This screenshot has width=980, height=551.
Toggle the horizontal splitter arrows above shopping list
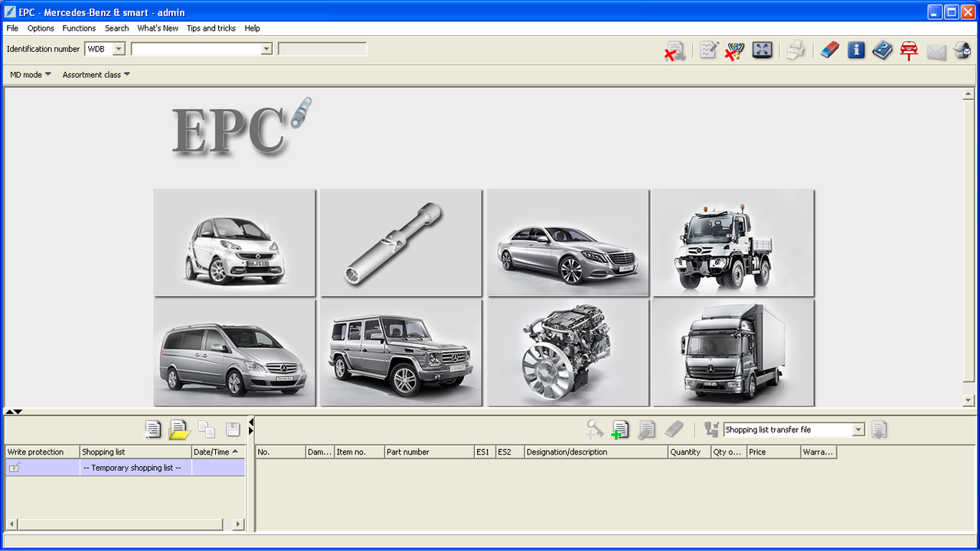coord(14,412)
